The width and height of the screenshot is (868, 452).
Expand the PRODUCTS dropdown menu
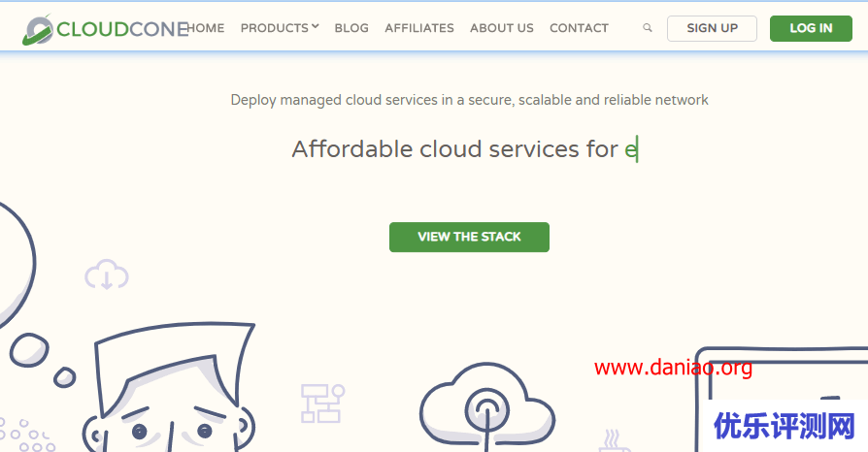point(280,28)
